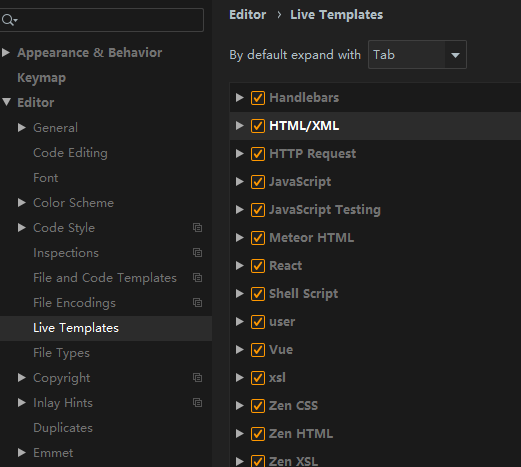Click the copy icon beside Inspections
Image resolution: width=521 pixels, height=467 pixels.
pyautogui.click(x=197, y=253)
